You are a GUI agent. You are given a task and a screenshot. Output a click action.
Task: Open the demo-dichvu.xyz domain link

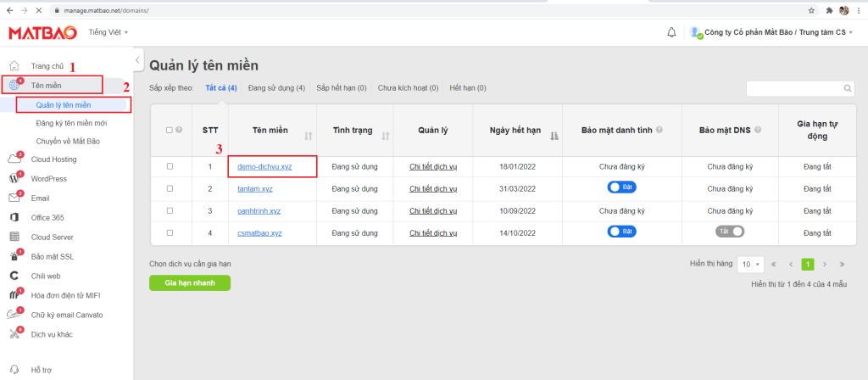click(x=266, y=167)
